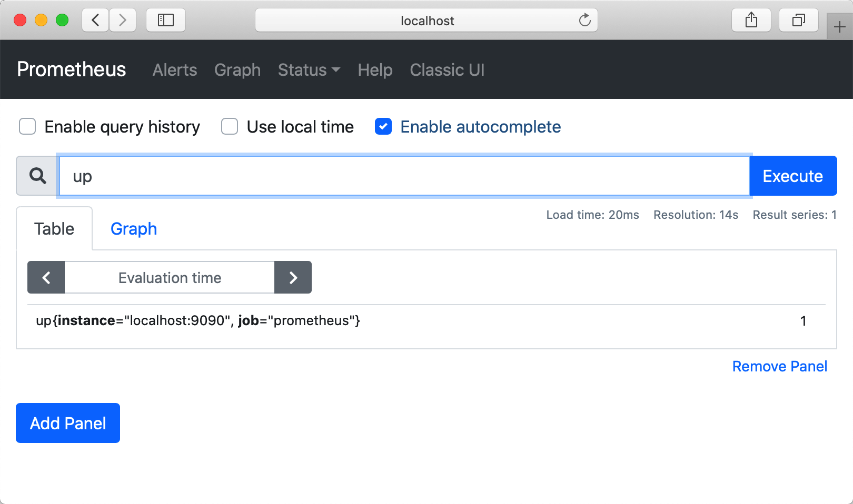This screenshot has width=853, height=504.
Task: Maximize the window with the green button
Action: pos(62,20)
